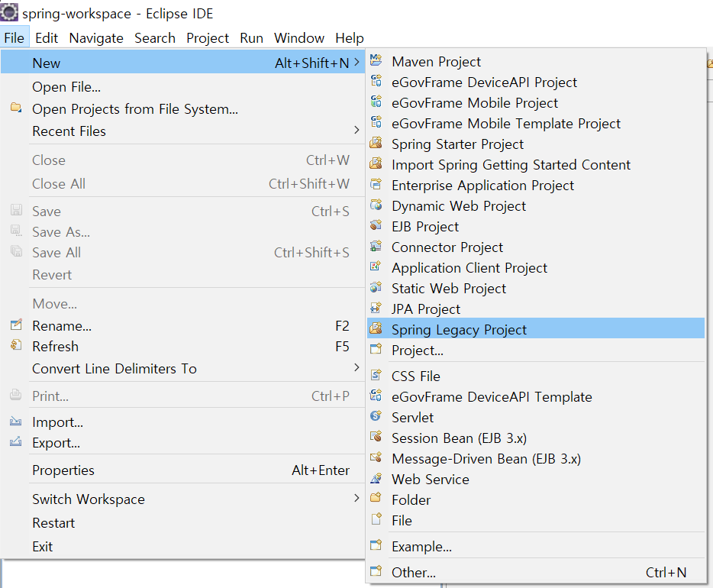Choose Open File... from File menu
713x588 pixels.
[x=182, y=86]
